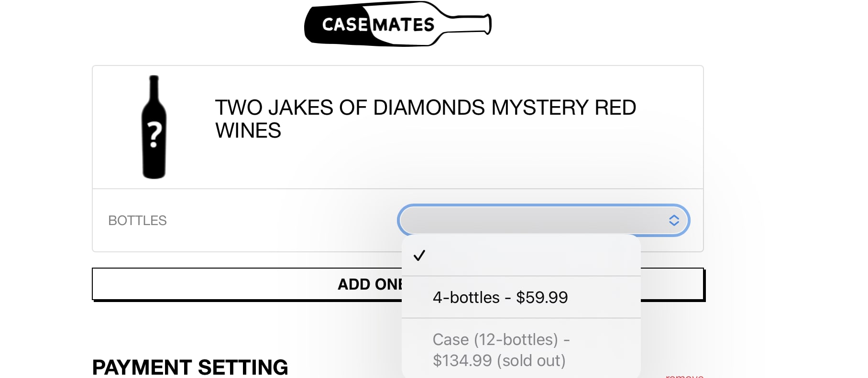Click the CASE text in the logo

pyautogui.click(x=344, y=24)
